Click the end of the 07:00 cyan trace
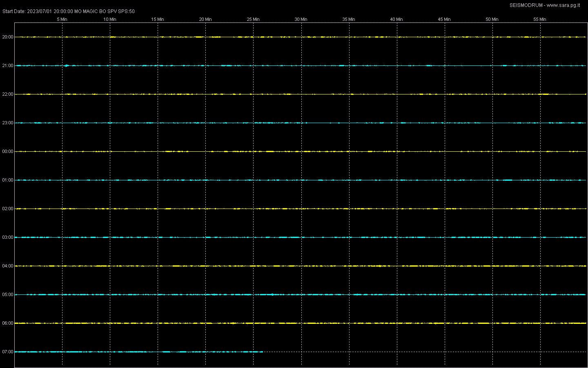The height and width of the screenshot is (368, 588). coord(262,352)
